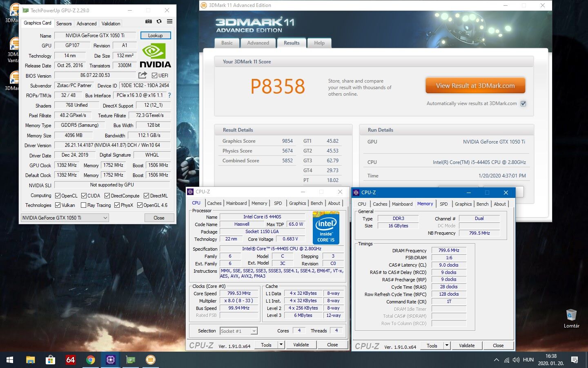Click the GPU-Z title bar app icon
Viewport: 588px width, 368px height.
pos(26,10)
